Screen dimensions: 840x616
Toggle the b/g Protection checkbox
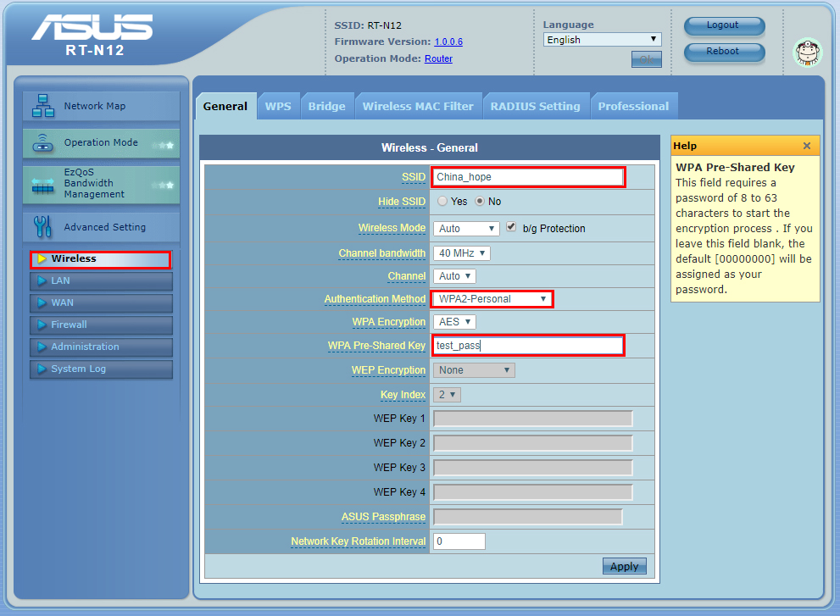pos(511,228)
